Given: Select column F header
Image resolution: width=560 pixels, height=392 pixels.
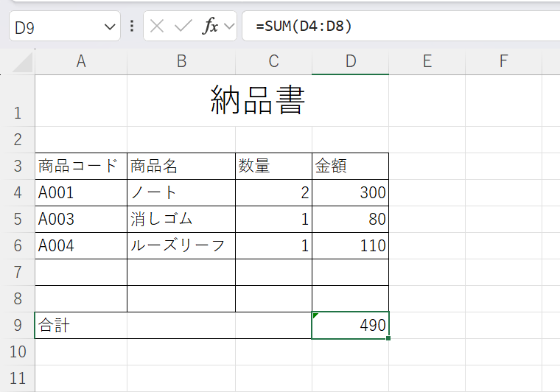Looking at the screenshot, I should click(503, 62).
